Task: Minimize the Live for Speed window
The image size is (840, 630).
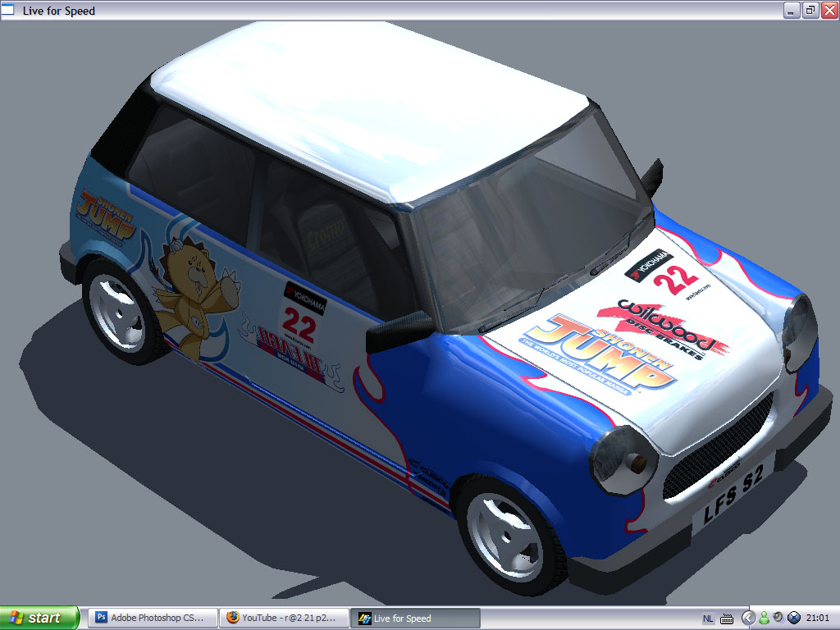Action: pos(792,10)
